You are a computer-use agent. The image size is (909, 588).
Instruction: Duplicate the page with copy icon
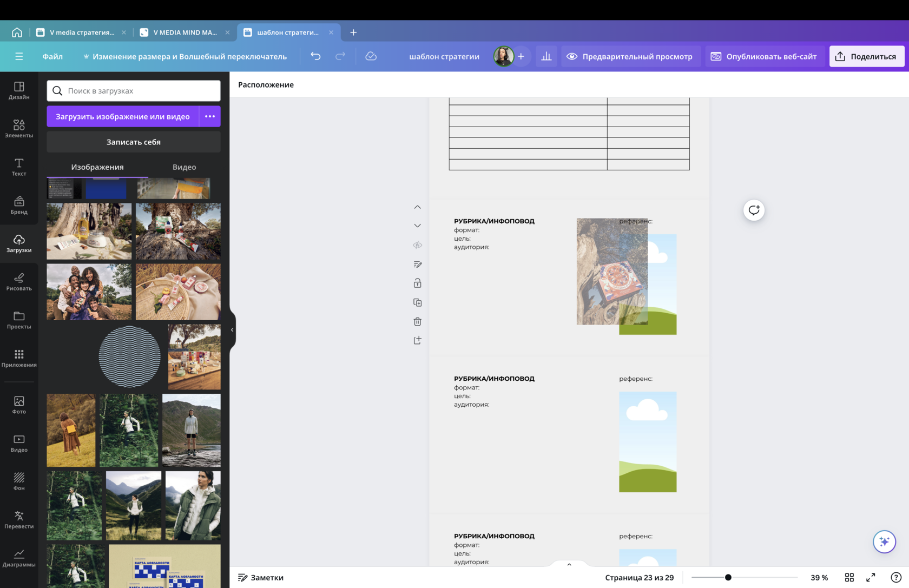pyautogui.click(x=417, y=303)
